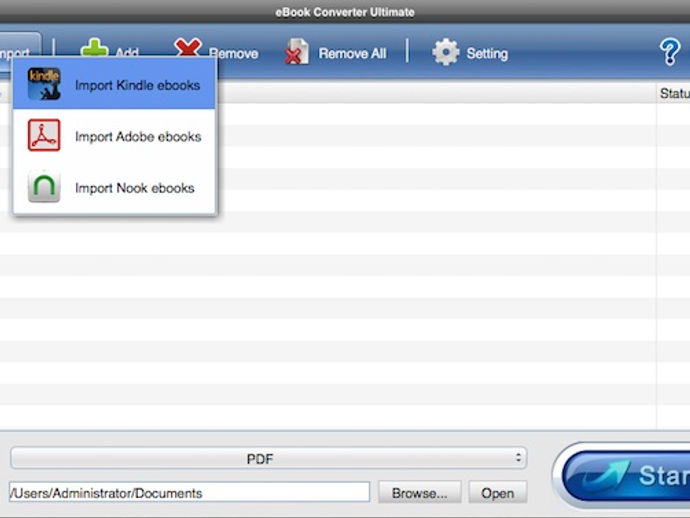This screenshot has height=518, width=690.
Task: Click the Remove All document icon
Action: pyautogui.click(x=297, y=52)
